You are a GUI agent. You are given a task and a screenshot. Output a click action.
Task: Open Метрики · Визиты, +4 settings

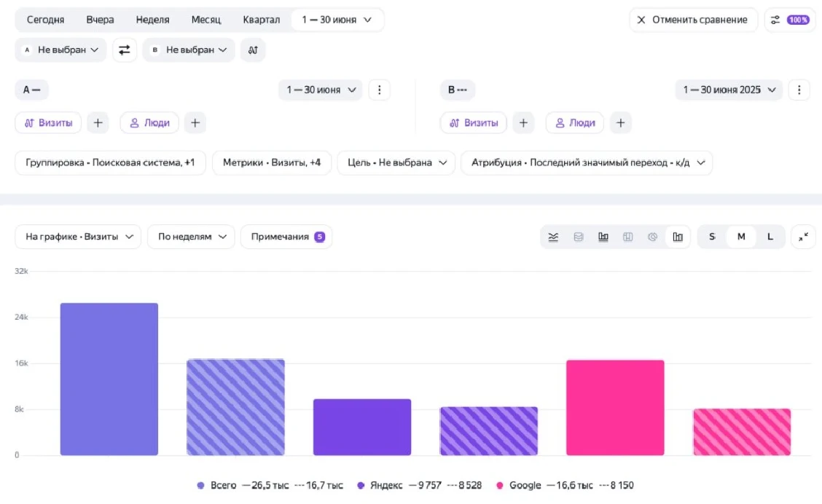tap(272, 162)
